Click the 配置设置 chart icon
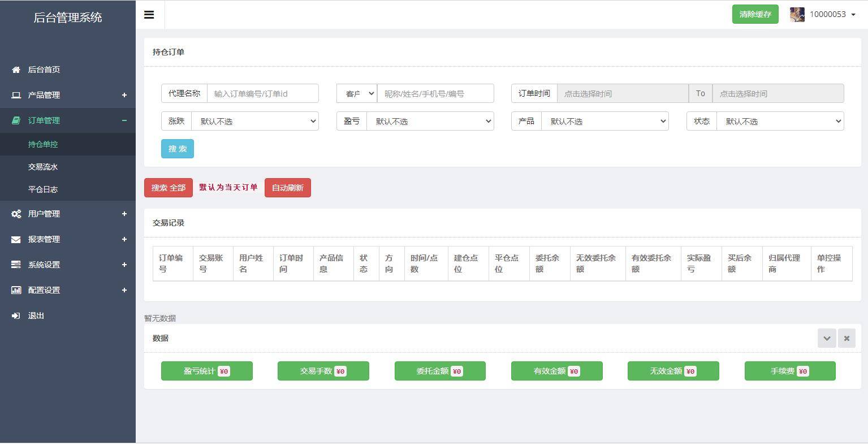 (15, 290)
